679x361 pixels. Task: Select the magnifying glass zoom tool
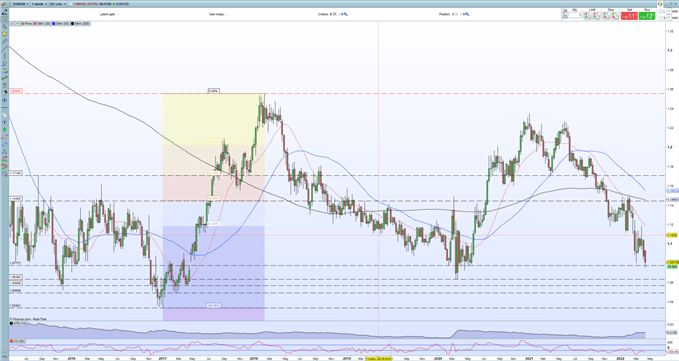point(4,26)
